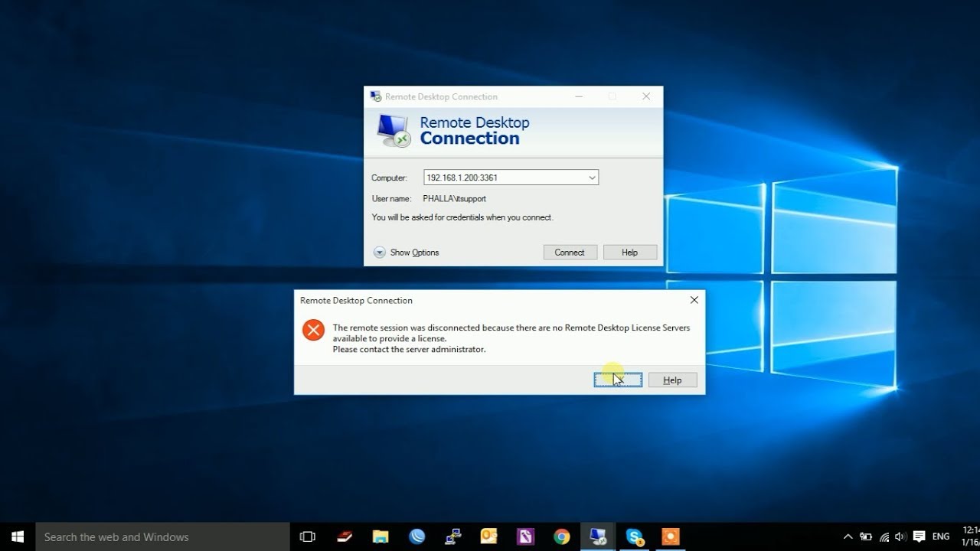The height and width of the screenshot is (551, 980).
Task: Open the red book app on the taskbar
Action: point(345,536)
